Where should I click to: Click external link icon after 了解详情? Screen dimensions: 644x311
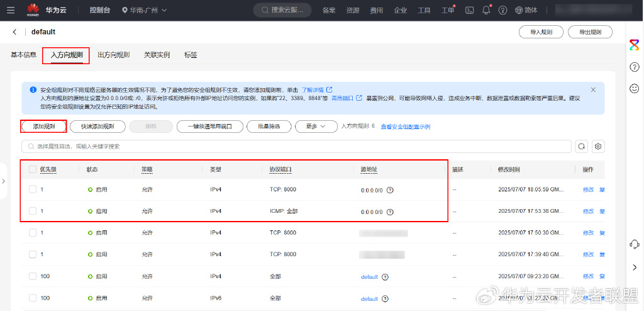[330, 89]
